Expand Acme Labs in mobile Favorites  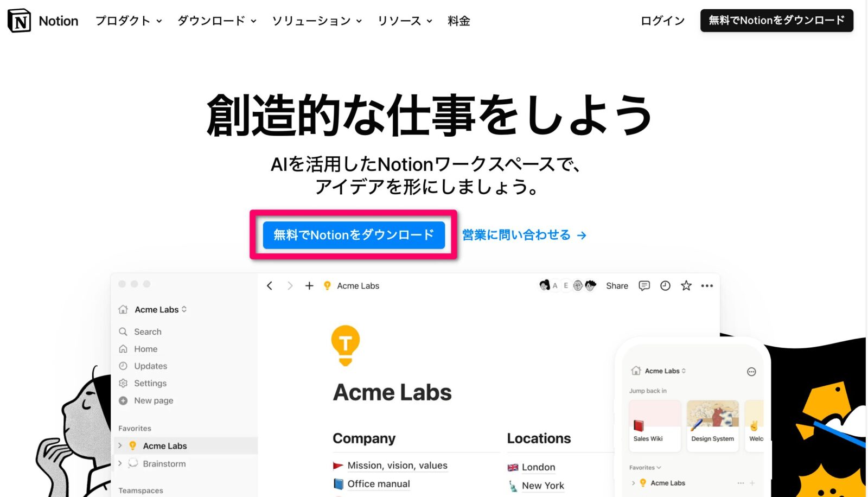point(633,483)
